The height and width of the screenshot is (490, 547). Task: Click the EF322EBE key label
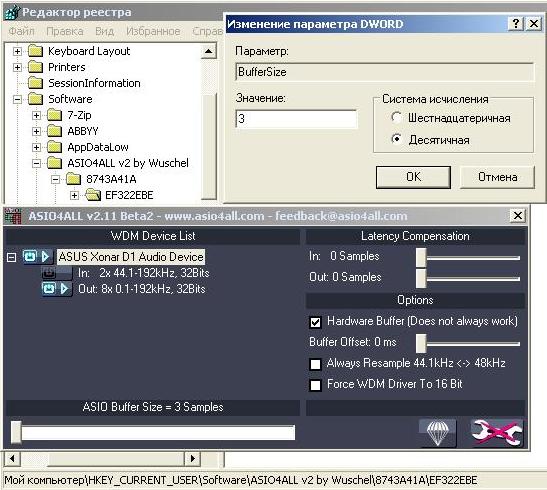click(129, 195)
